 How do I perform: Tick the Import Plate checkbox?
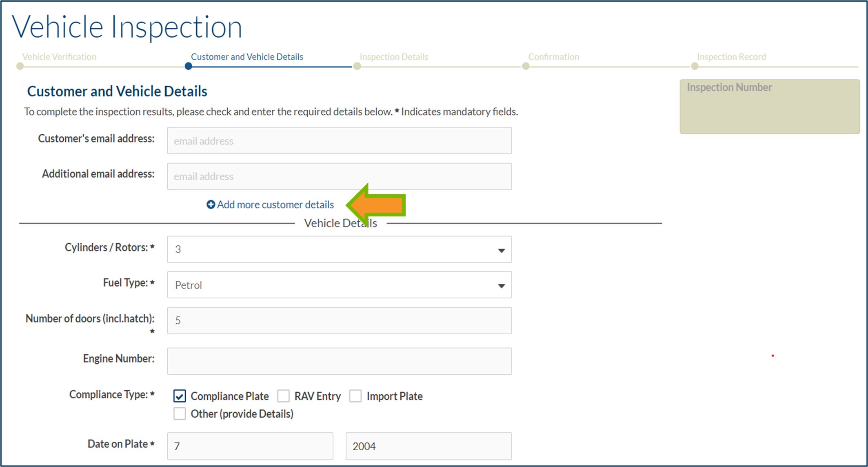[355, 396]
